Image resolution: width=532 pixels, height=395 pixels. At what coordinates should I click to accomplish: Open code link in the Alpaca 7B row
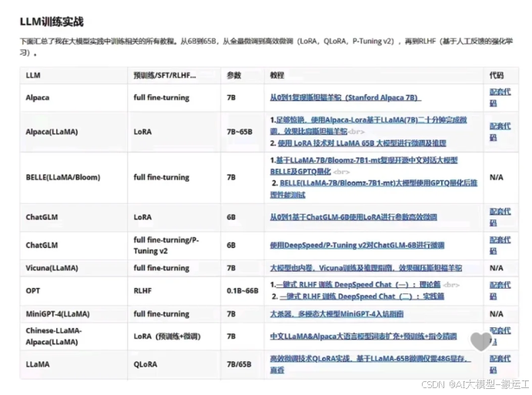(500, 97)
